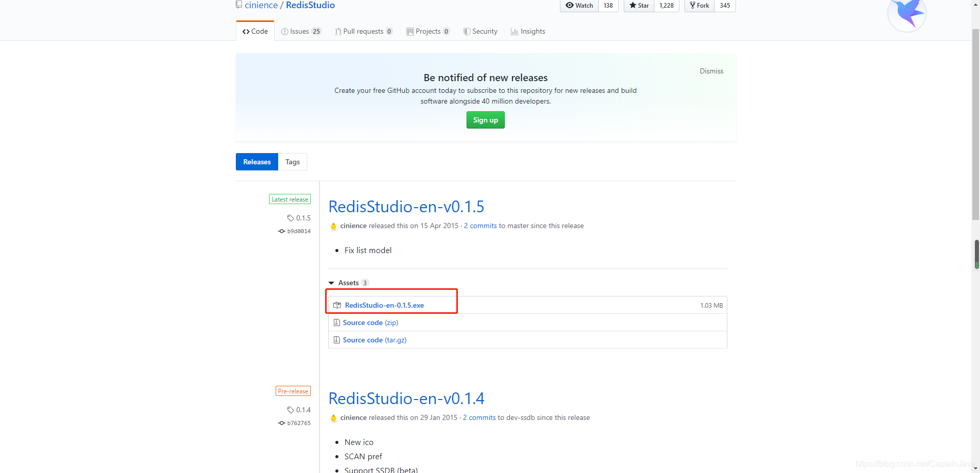Open commit b9d0014

(x=295, y=231)
